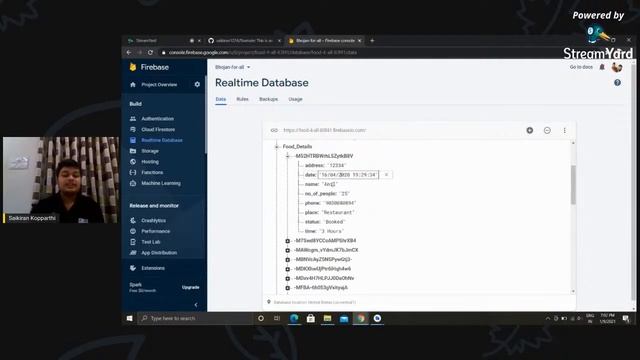Collapse the -M52HTRBWmLSZytkB8V node
This screenshot has height=360, width=640.
tap(288, 156)
